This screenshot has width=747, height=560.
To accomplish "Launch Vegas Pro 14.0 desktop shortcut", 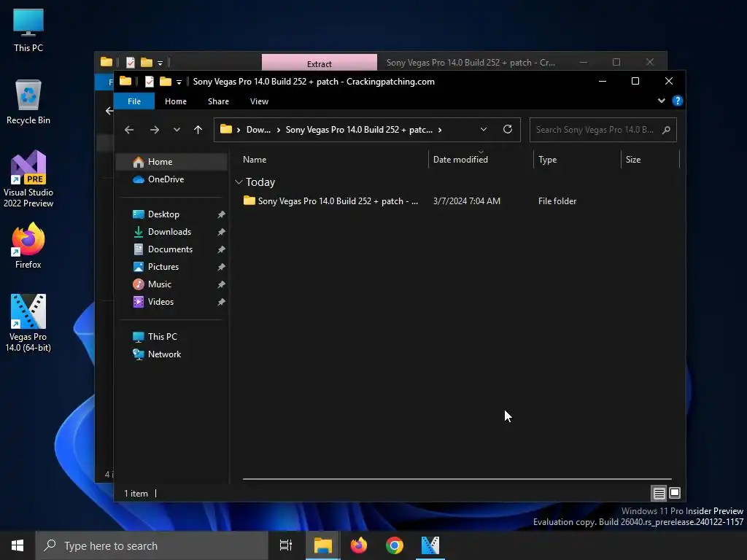I will pyautogui.click(x=28, y=323).
